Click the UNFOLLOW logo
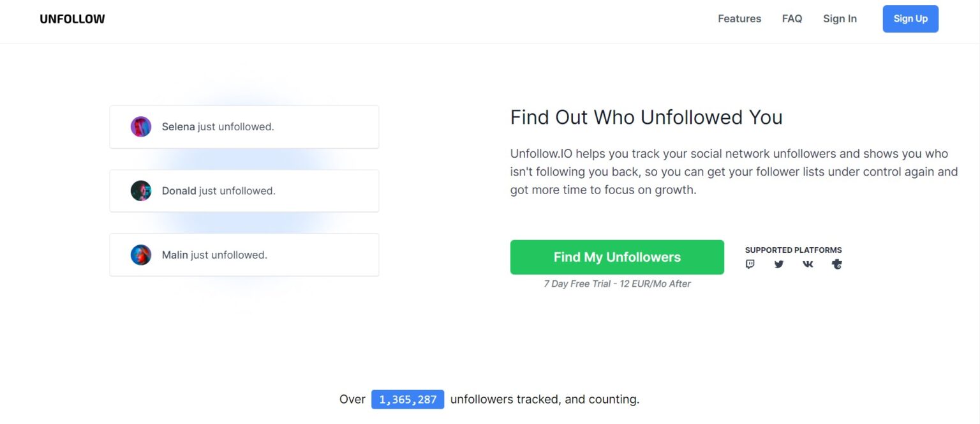 click(72, 19)
